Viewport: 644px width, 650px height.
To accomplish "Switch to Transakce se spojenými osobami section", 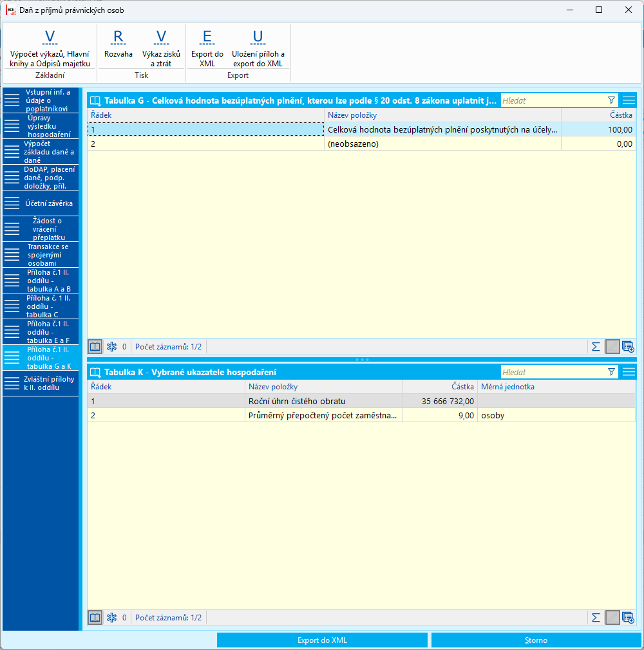I will 41,255.
